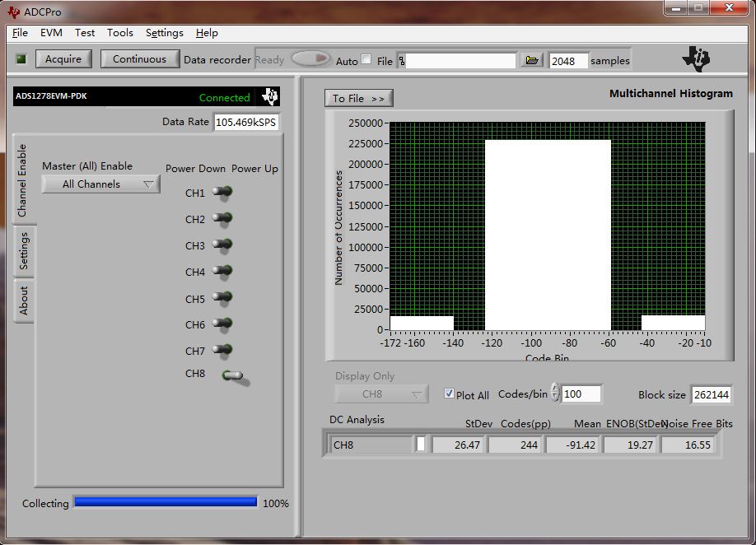Switch to the About vertical tab
This screenshot has width=756, height=545.
click(x=24, y=300)
